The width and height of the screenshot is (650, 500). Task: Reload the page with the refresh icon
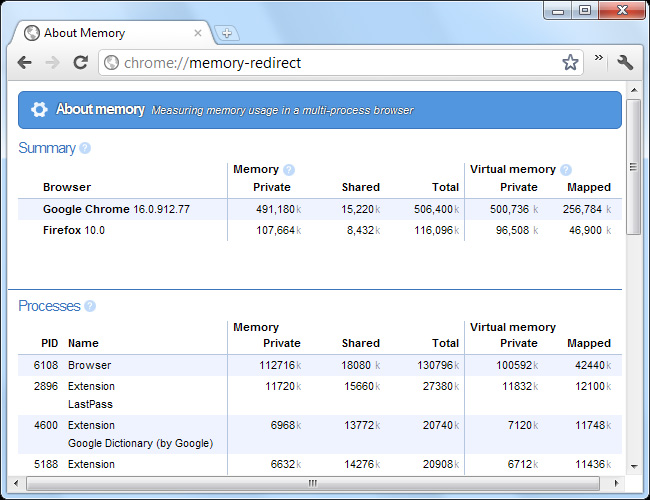pyautogui.click(x=80, y=62)
